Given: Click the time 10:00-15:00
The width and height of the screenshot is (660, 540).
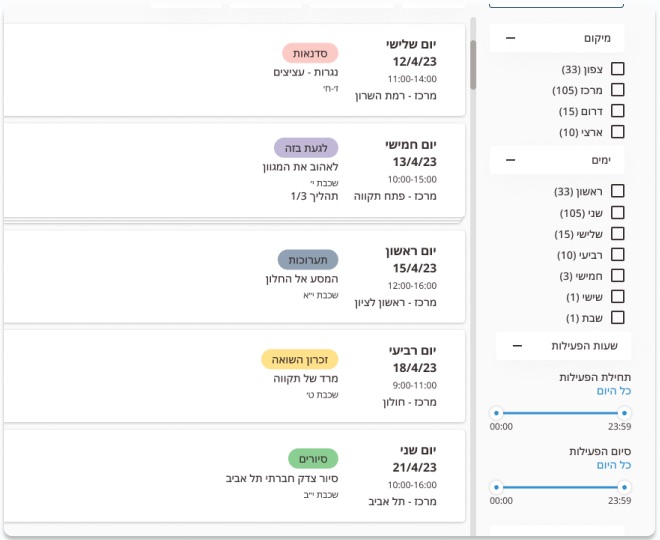Looking at the screenshot, I should [412, 180].
